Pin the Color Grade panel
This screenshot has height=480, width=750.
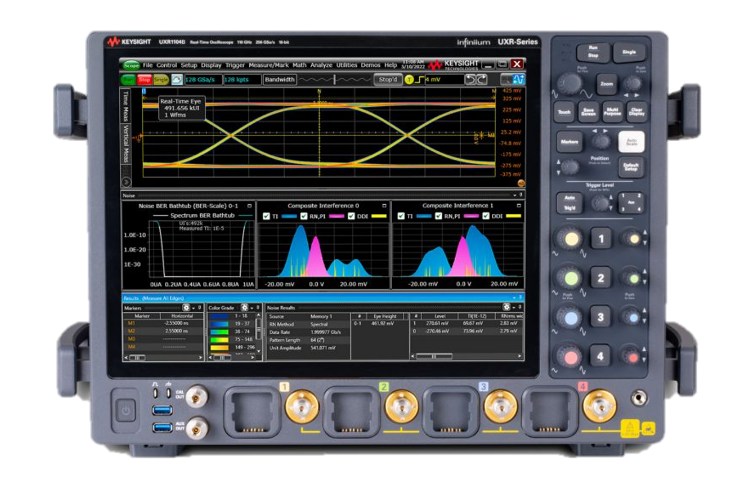pyautogui.click(x=258, y=307)
